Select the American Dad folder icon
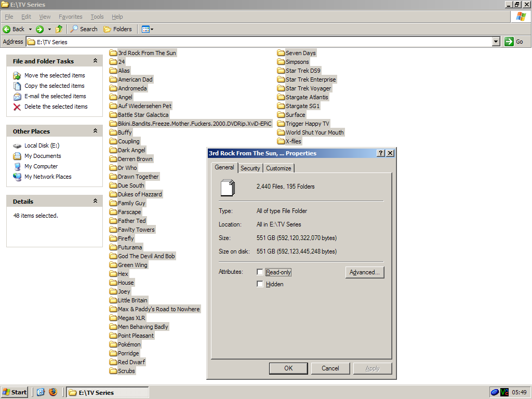The image size is (532, 399). click(x=113, y=79)
